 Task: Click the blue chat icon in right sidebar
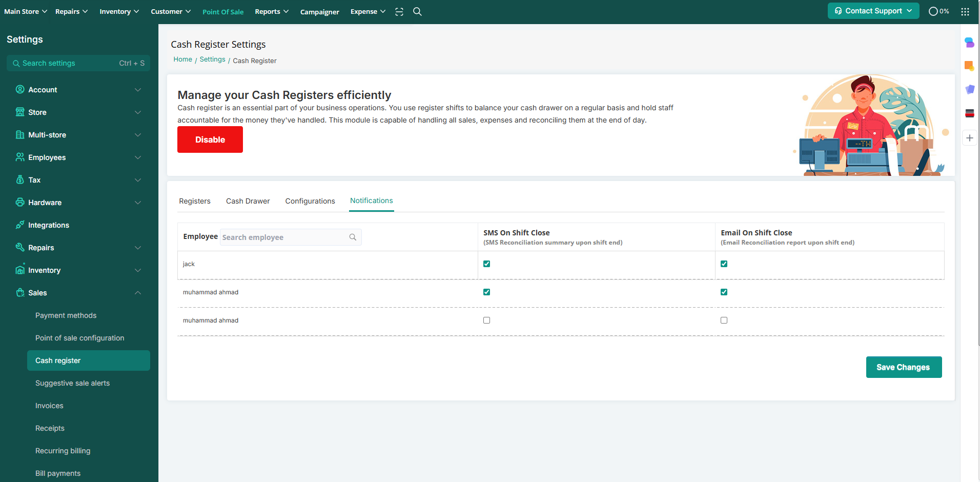coord(969,43)
